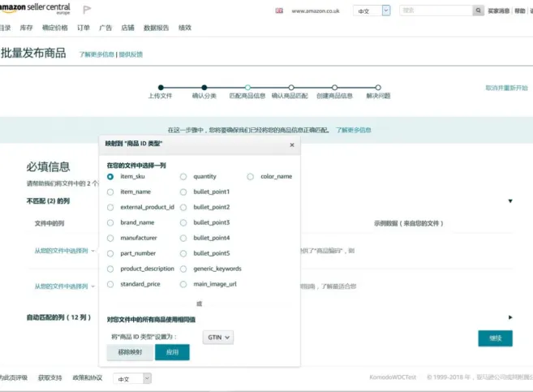
Task: Expand the 自动匹配的列 (12 列) section arrow
Action: pyautogui.click(x=510, y=317)
